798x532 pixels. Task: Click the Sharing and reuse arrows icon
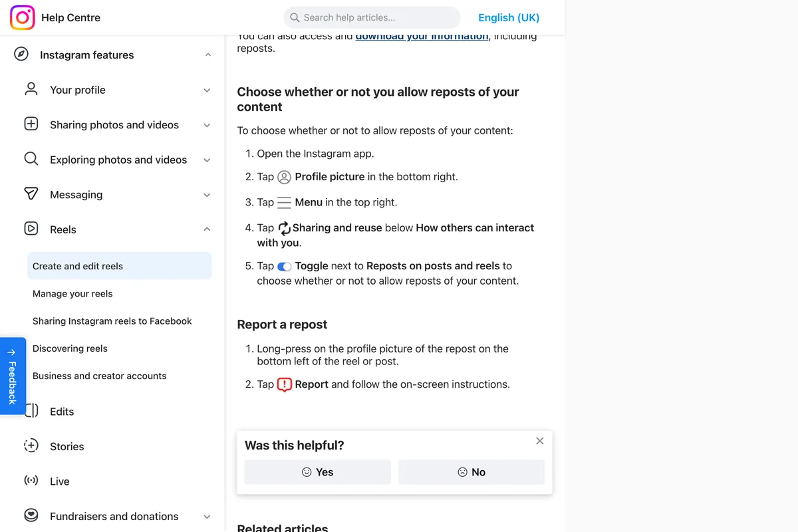point(284,228)
